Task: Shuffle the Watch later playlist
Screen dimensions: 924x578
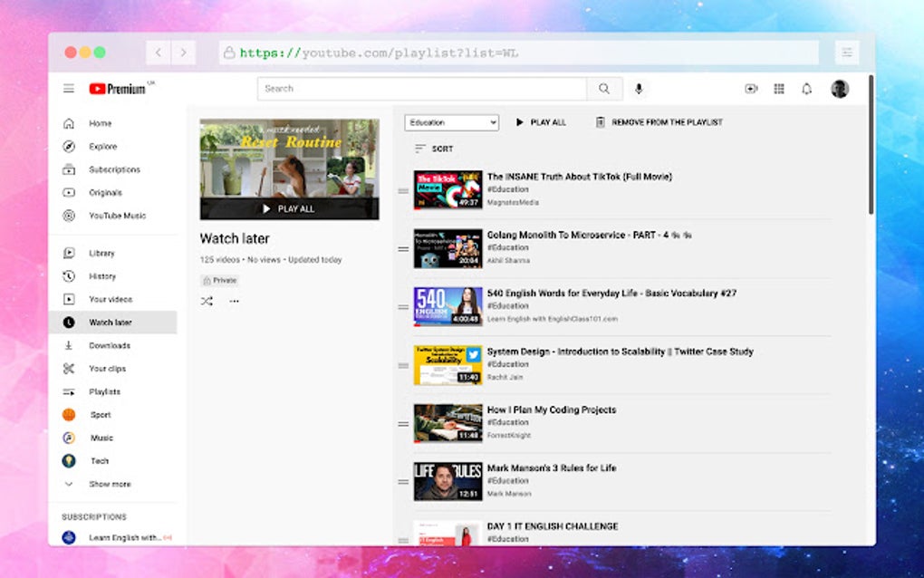Action: (x=207, y=301)
